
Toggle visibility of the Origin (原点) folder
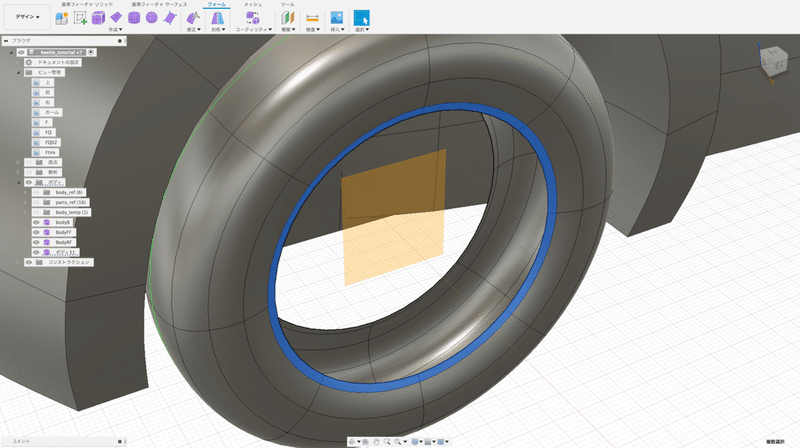[29, 162]
